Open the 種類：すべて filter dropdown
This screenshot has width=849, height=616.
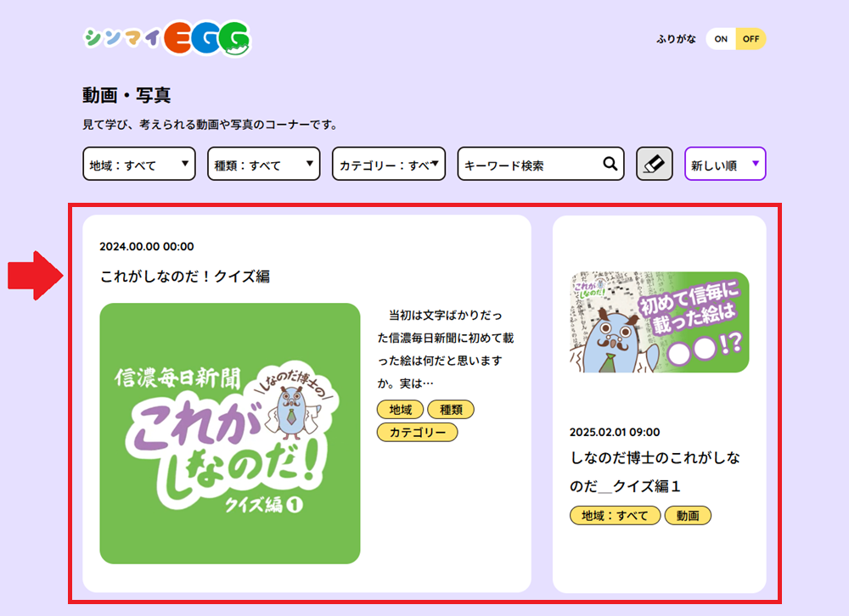click(x=263, y=165)
